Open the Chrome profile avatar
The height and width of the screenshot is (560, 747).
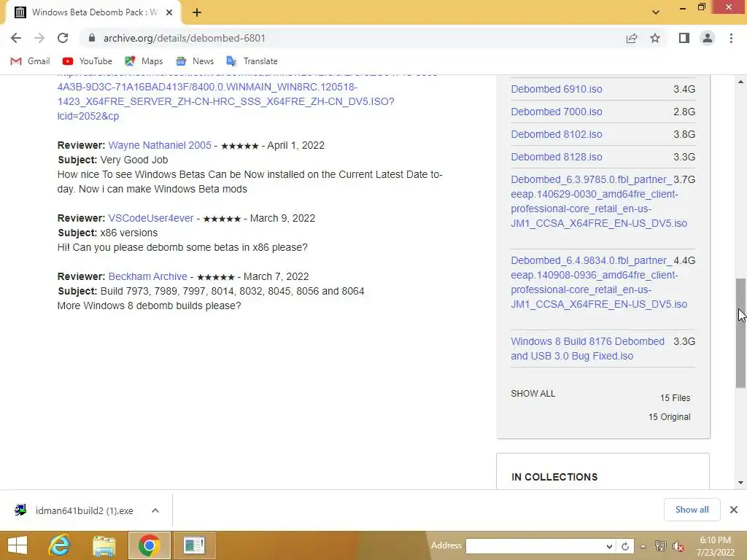(708, 38)
